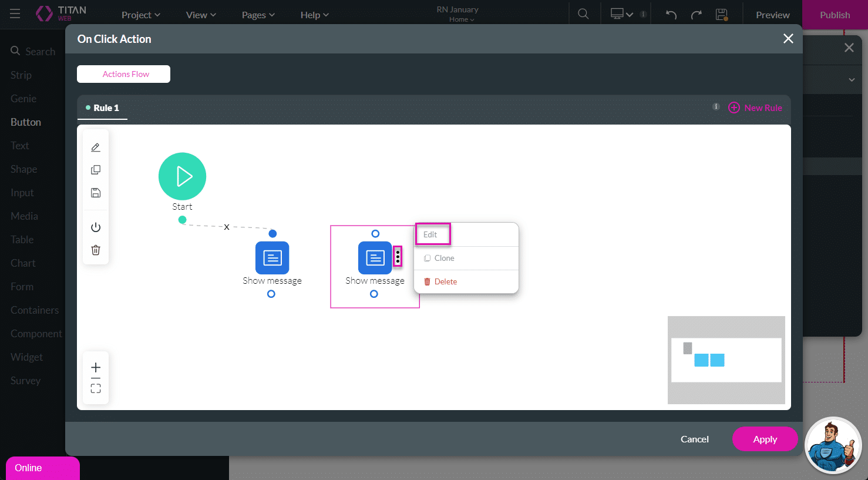
Task: Choose Clone in the context menu
Action: [444, 258]
